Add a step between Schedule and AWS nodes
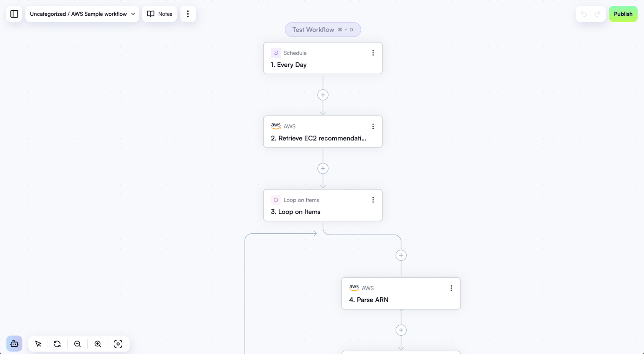This screenshot has width=644, height=354. pos(323,95)
